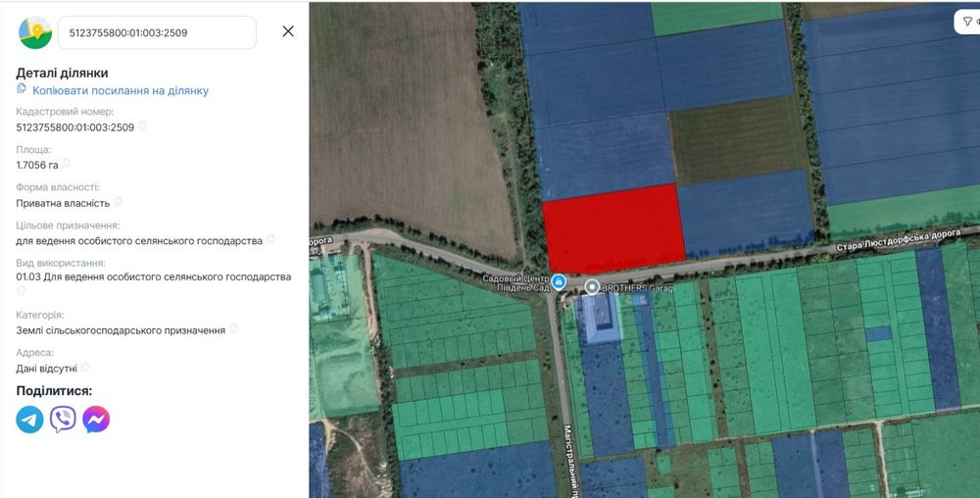Click the 'Дані відсутні' address text

[x=47, y=369]
